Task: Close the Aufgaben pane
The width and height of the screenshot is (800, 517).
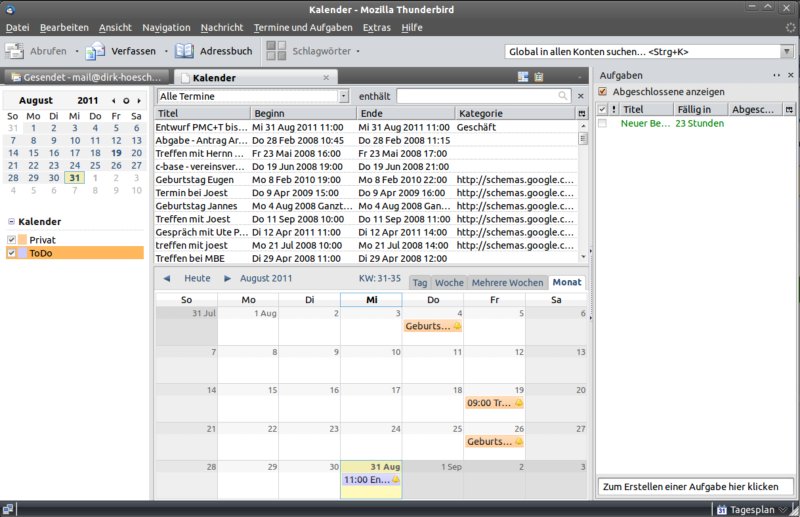Action: 790,75
